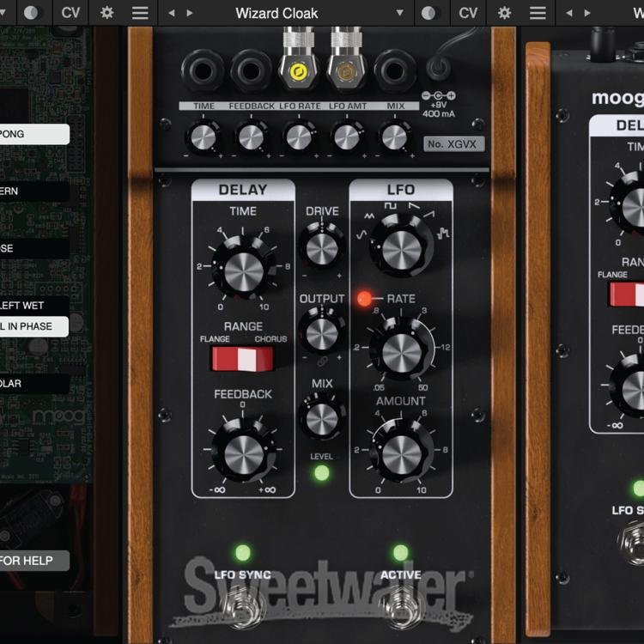644x644 pixels.
Task: Click the amber plugged connector above LFO AMT
Action: click(x=346, y=70)
